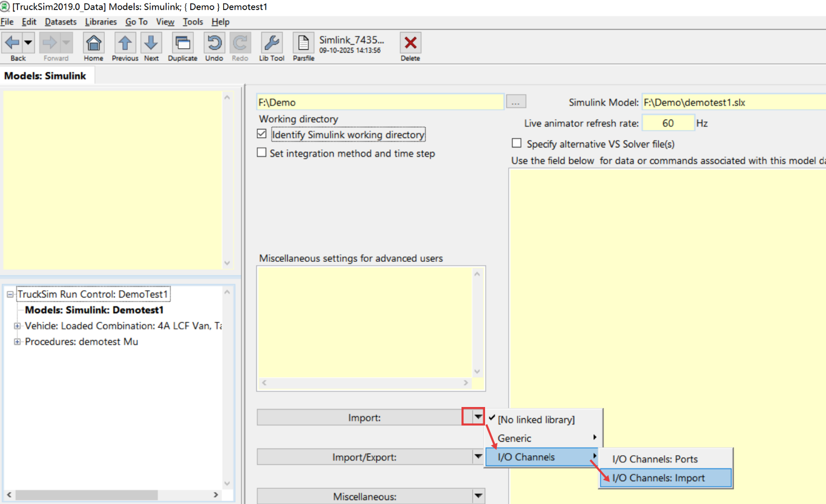
Task: Click the Simulink Model path field
Action: [x=733, y=102]
